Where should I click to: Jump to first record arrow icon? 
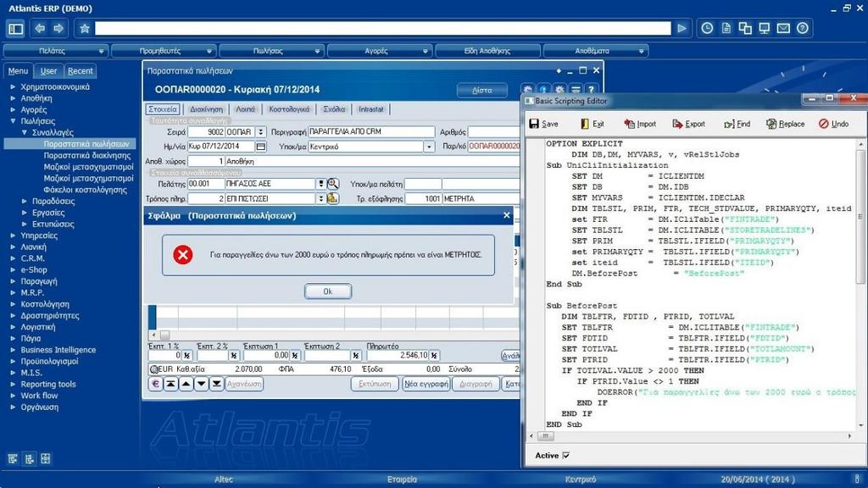(x=171, y=384)
